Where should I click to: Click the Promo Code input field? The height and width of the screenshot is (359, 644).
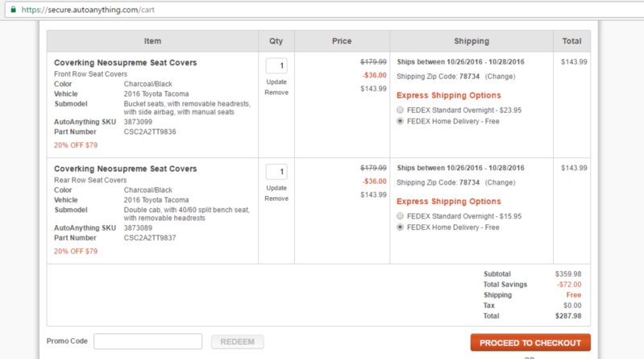tap(147, 341)
